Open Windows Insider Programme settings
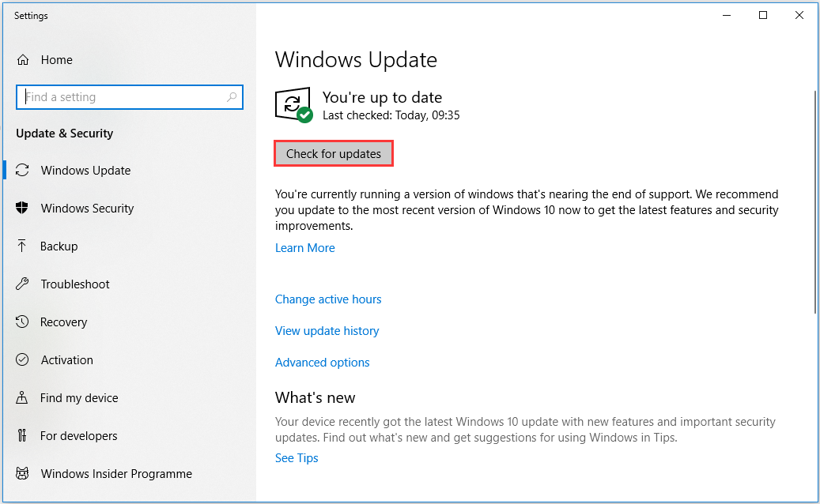Image resolution: width=820 pixels, height=504 pixels. click(116, 474)
